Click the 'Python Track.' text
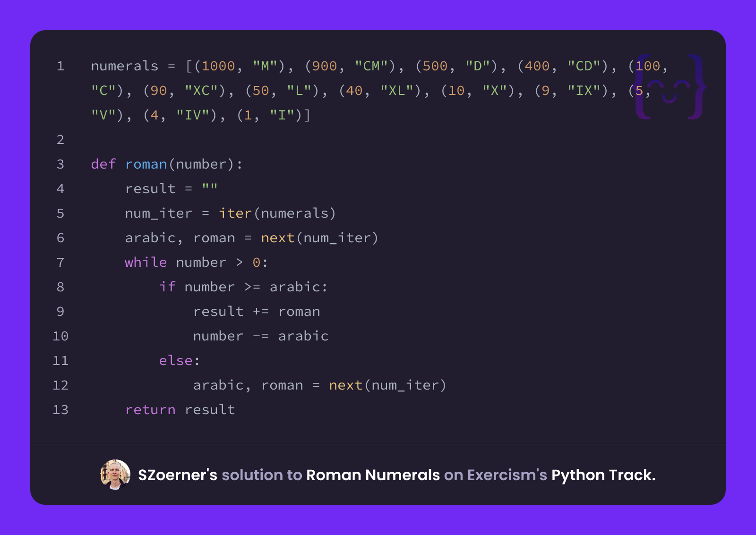756x535 pixels. [603, 475]
